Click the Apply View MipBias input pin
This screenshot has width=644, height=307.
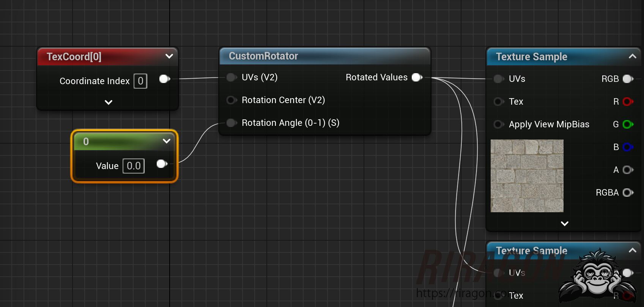[498, 124]
